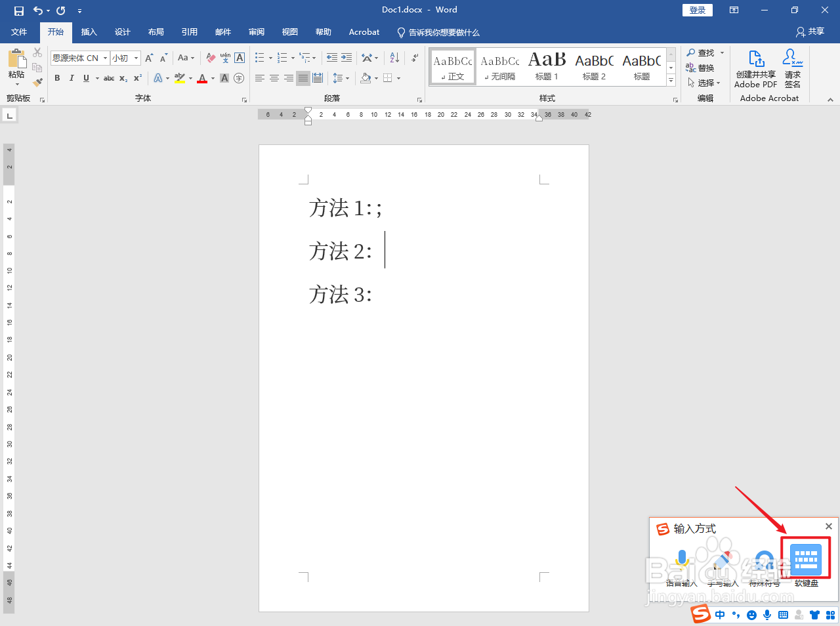840x626 pixels.
Task: Toggle justify text alignment
Action: 303,78
